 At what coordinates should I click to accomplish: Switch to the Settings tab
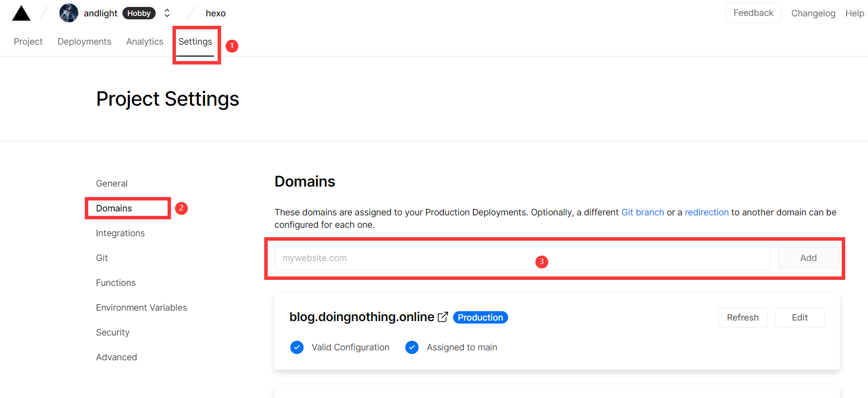(x=195, y=42)
